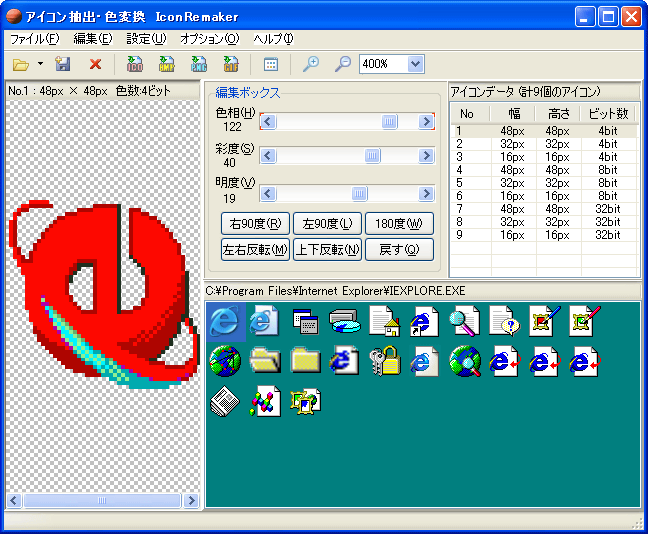Open the dropdown arrow beside open folder
This screenshot has width=648, height=534.
pyautogui.click(x=40, y=64)
